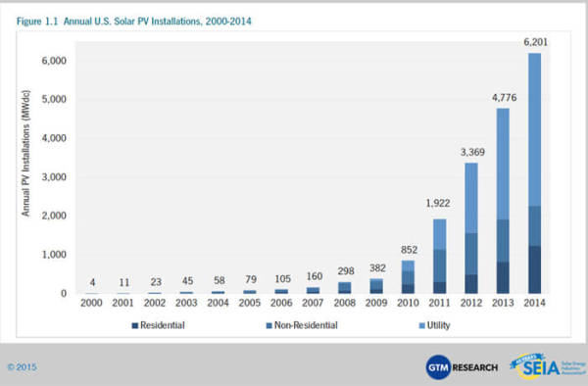Viewport: 588px width, 386px height.
Task: Click the GTM Research logo
Action: 462,367
